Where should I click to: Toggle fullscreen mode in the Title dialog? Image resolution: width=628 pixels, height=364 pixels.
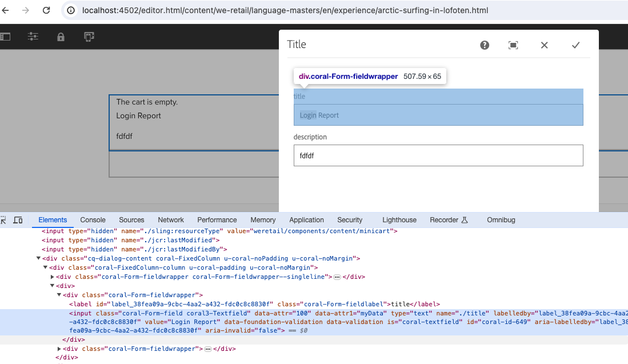513,45
